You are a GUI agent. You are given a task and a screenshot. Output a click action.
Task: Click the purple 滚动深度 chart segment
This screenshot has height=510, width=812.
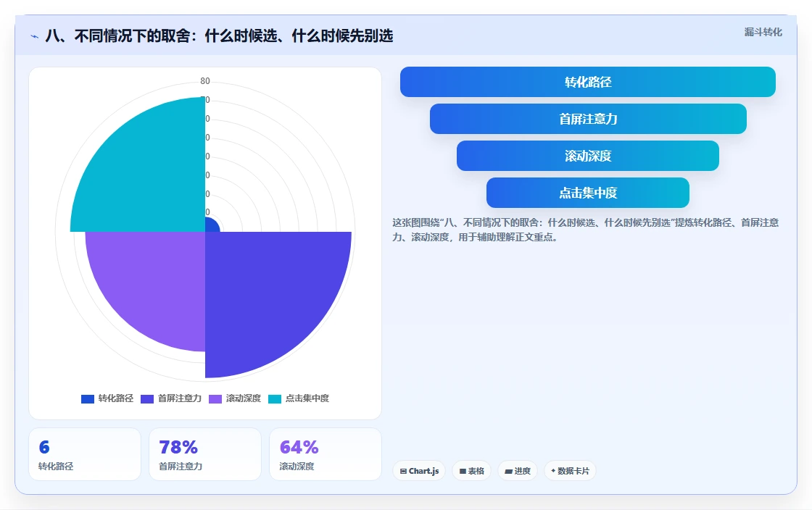[155, 282]
